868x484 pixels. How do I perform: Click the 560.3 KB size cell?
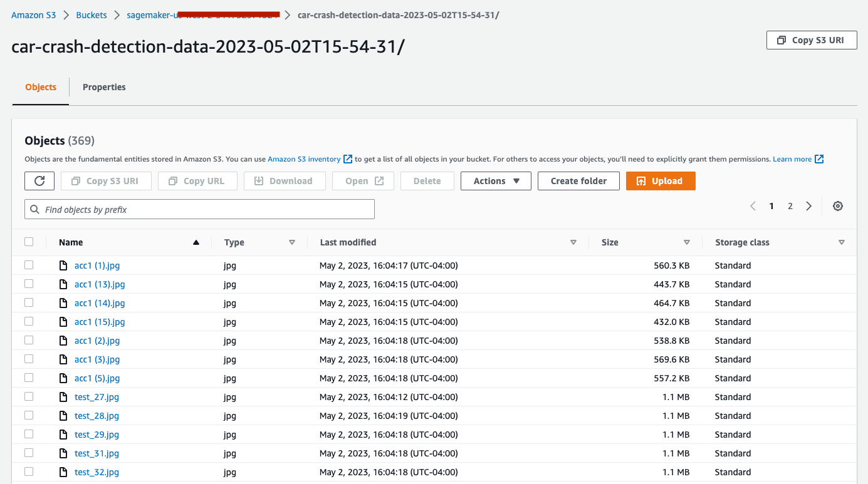pyautogui.click(x=672, y=265)
